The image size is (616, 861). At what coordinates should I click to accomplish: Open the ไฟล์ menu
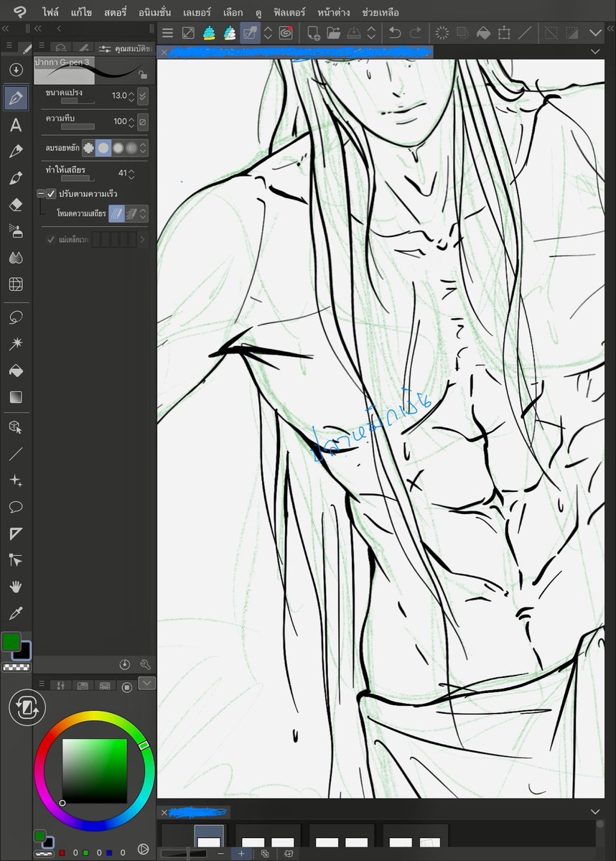(x=50, y=12)
